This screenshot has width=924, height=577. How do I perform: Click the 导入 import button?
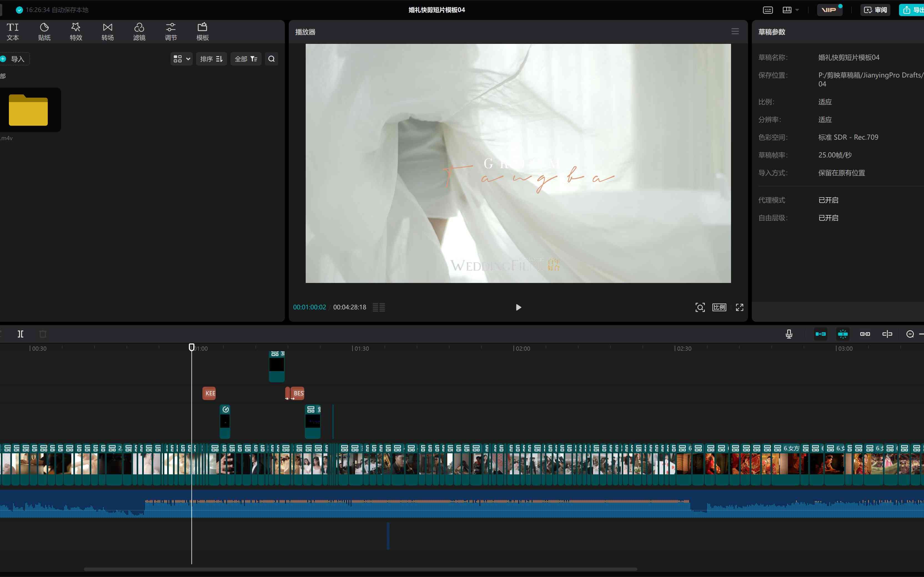14,59
